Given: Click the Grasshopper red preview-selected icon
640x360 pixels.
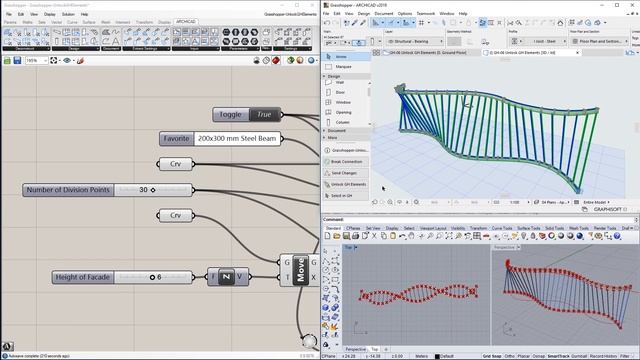Looking at the screenshot, I should click(x=276, y=60).
